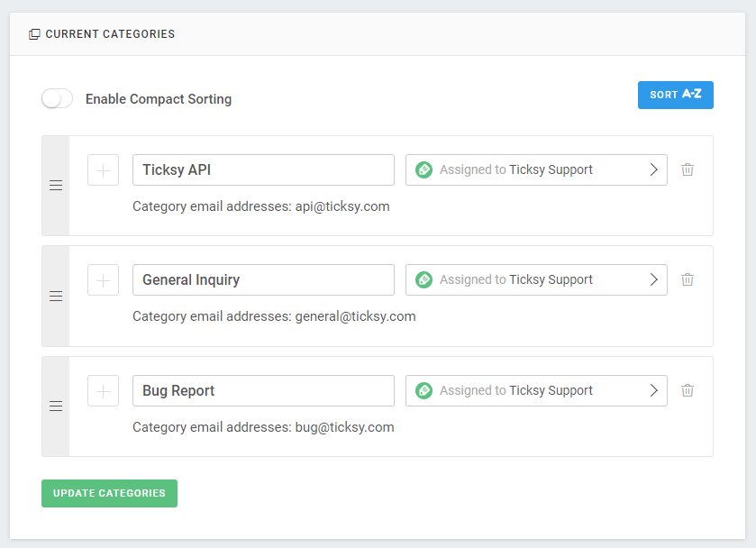
Task: Click the plus icon beside Bug Report
Action: (104, 391)
